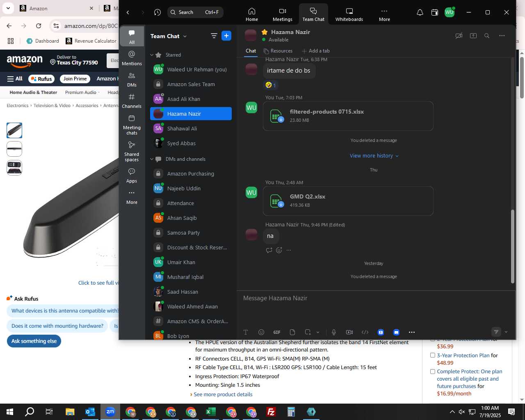The image size is (525, 420).
Task: Open the text formatting tool
Action: point(246,332)
